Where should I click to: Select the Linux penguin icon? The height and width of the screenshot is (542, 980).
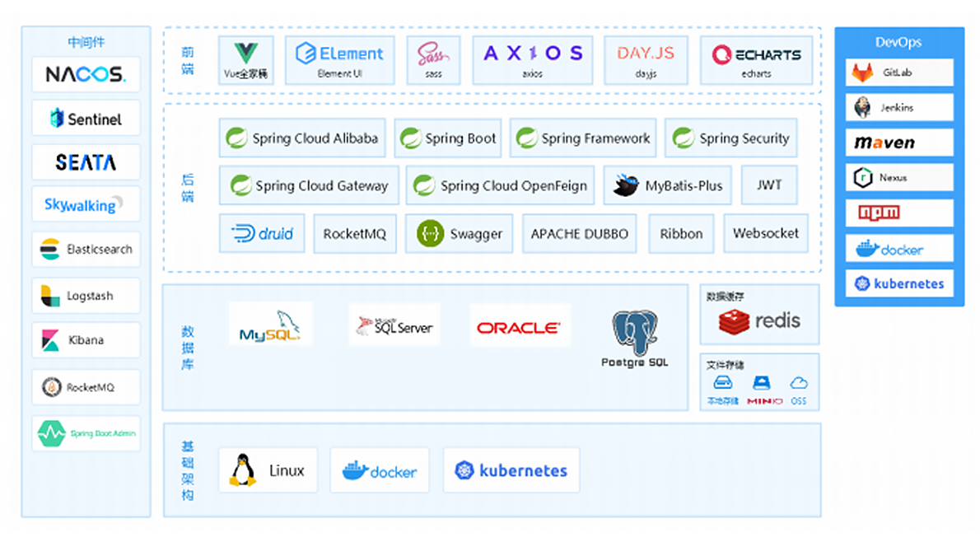(x=242, y=470)
